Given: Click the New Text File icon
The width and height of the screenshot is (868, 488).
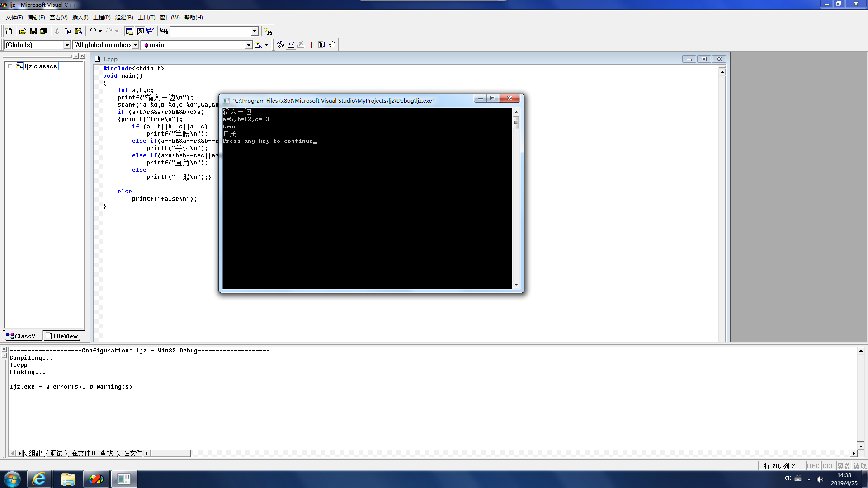Looking at the screenshot, I should [9, 31].
